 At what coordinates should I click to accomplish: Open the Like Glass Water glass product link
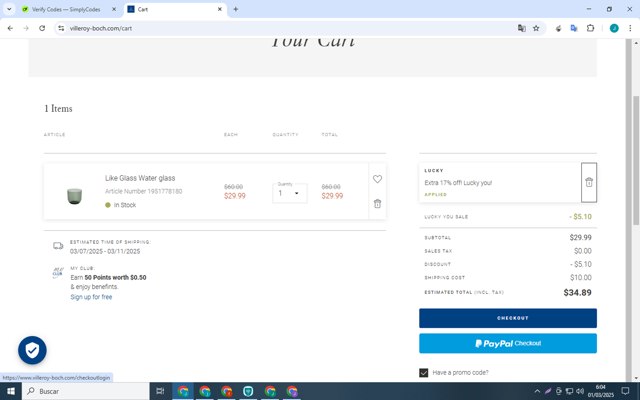click(140, 178)
